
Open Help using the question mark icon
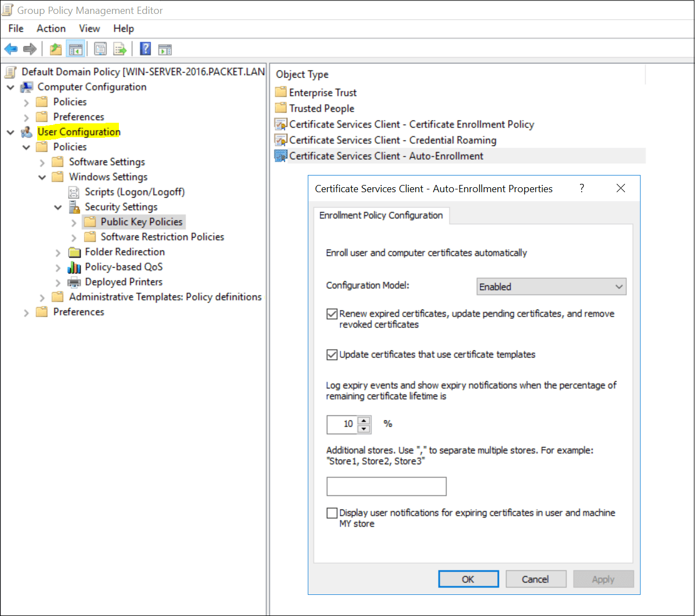(x=144, y=49)
